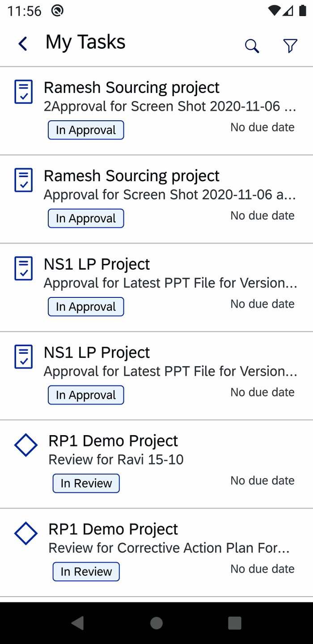Viewport: 313px width, 644px height.
Task: Open the "2Approval for Screen Shot 2020-11-06" task
Action: click(170, 106)
